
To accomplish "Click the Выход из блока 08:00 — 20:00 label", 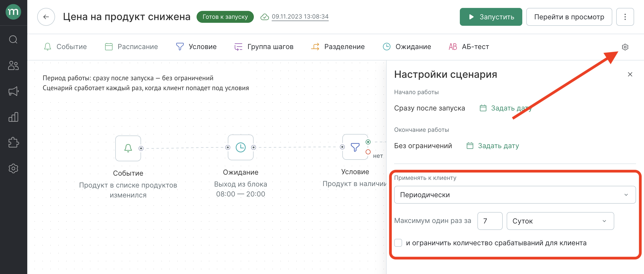I will tap(240, 189).
